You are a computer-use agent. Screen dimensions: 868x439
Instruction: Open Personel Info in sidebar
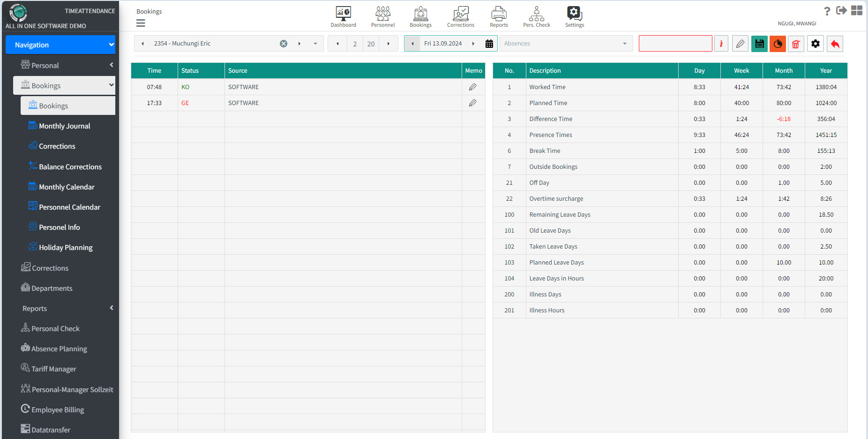(x=59, y=227)
